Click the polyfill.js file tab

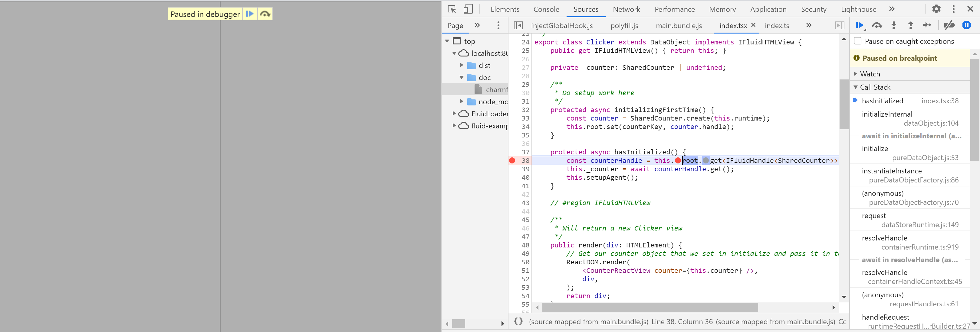[x=623, y=25]
